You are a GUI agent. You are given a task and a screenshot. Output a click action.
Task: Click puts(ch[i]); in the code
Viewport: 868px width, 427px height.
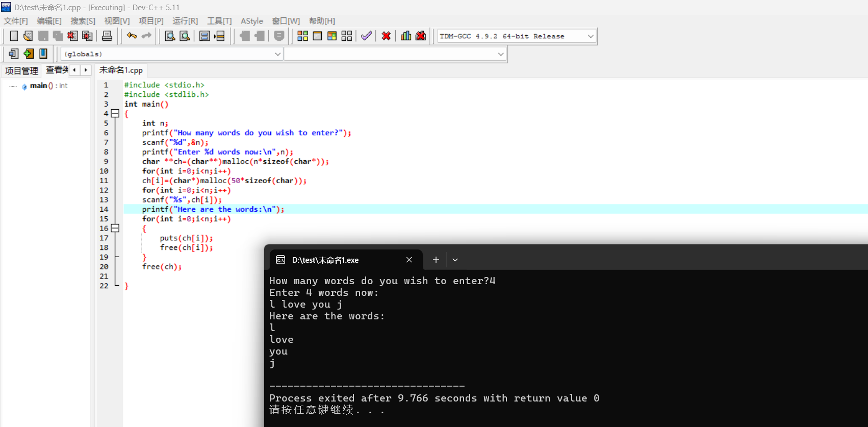point(186,238)
